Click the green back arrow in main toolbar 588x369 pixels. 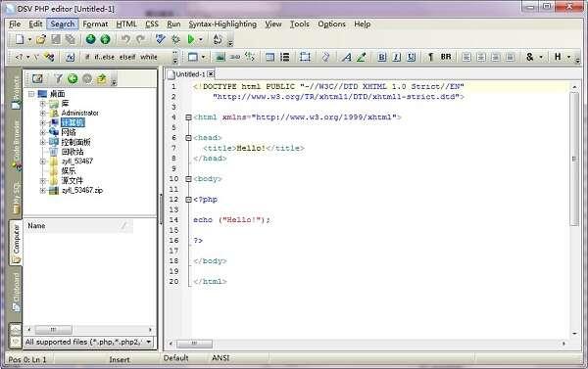(91, 39)
